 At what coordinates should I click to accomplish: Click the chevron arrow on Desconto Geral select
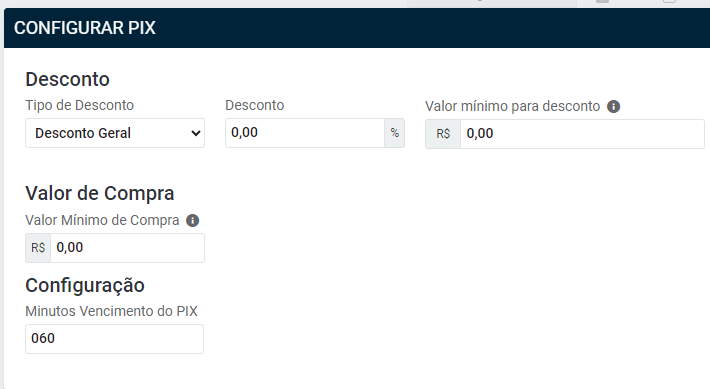click(x=196, y=133)
